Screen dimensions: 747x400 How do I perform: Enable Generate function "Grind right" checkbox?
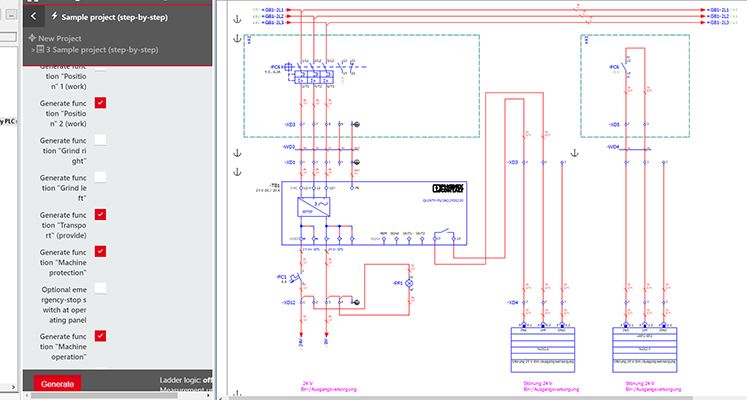[x=100, y=140]
